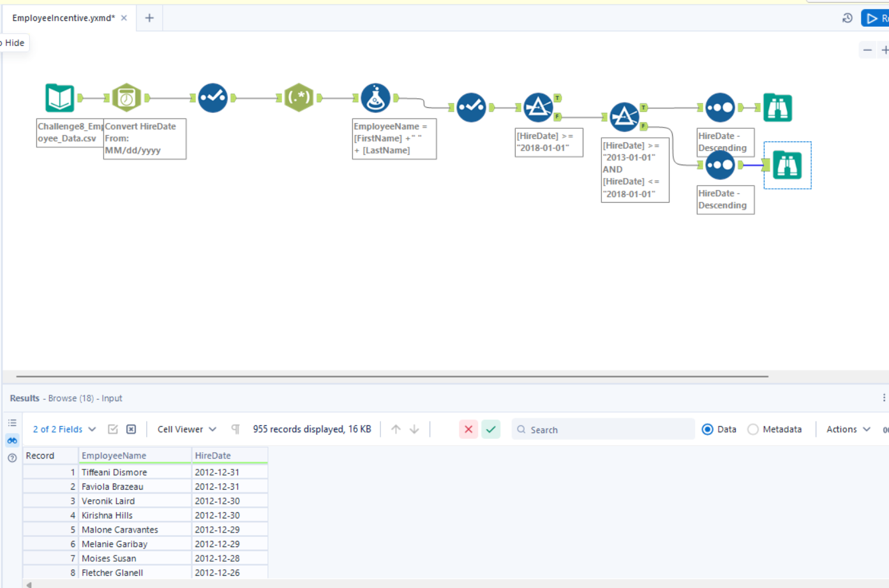
Task: Click the 955 records displayed text
Action: [x=311, y=429]
